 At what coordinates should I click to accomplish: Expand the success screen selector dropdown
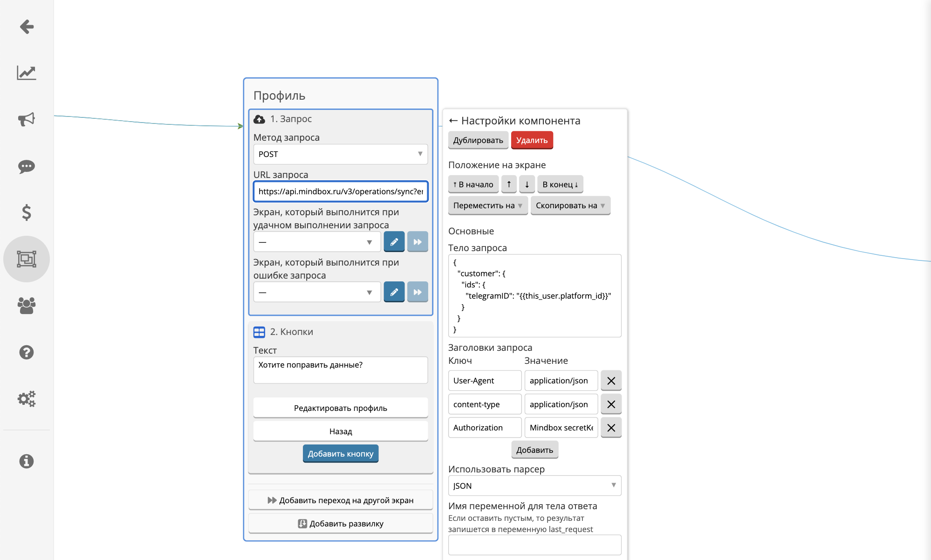coord(370,241)
